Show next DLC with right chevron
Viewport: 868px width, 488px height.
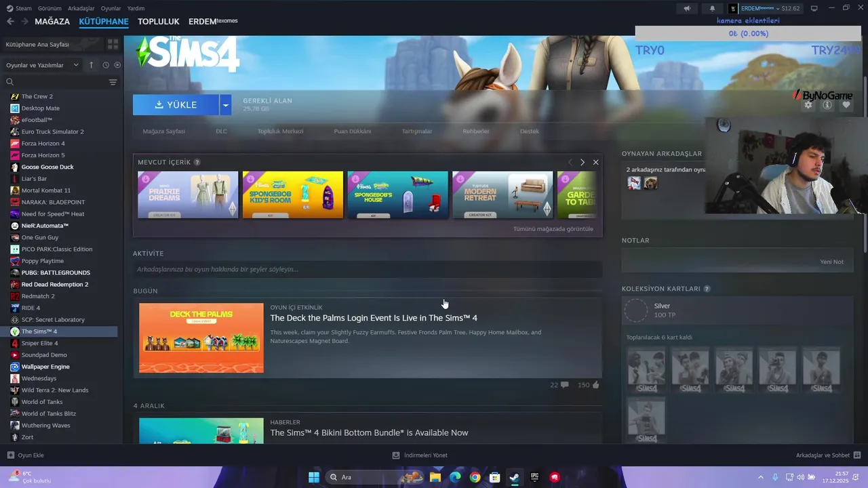(582, 162)
